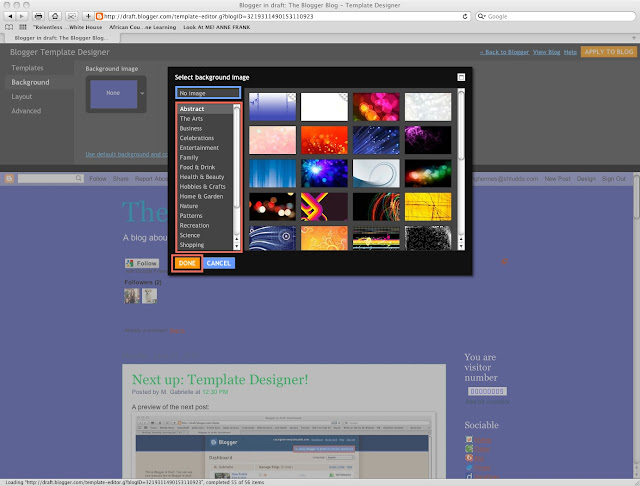Click the Follow button in blog

click(142, 263)
